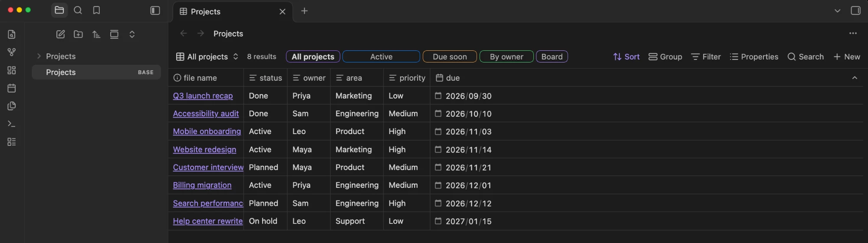Select the Projects BASE file in sidebar

coord(96,72)
